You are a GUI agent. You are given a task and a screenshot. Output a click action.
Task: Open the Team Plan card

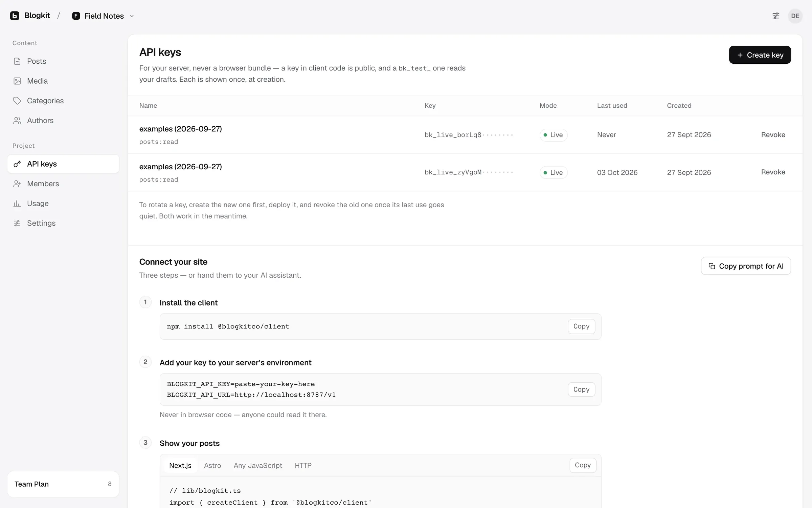coord(63,484)
